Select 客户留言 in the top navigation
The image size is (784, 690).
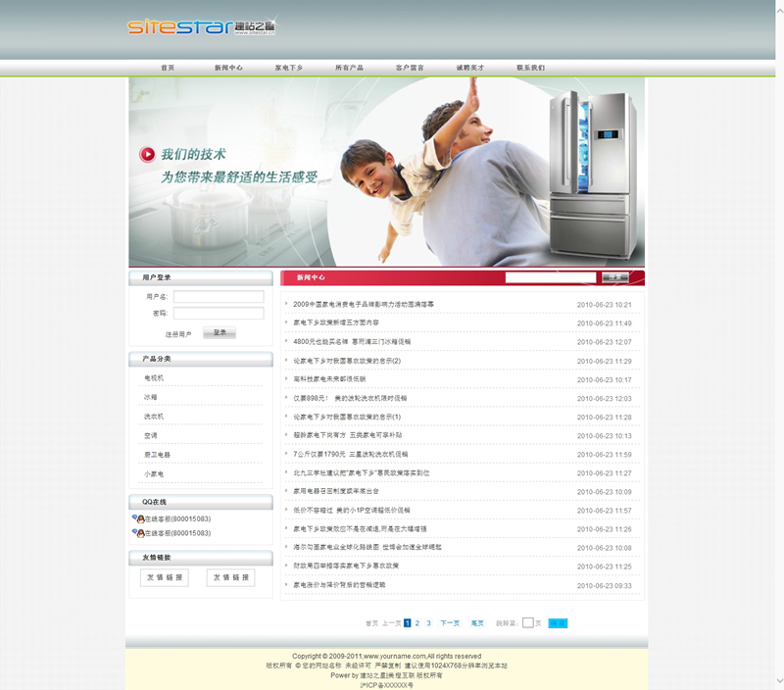tap(410, 68)
